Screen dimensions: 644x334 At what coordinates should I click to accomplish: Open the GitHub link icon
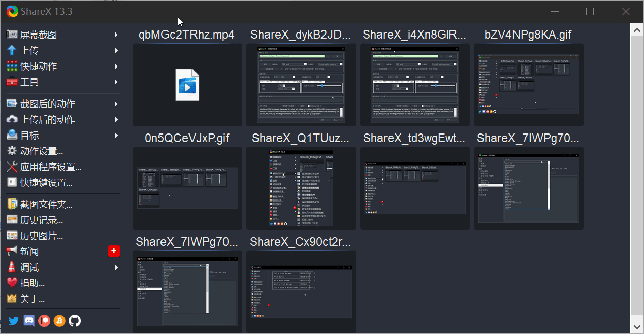coord(75,321)
